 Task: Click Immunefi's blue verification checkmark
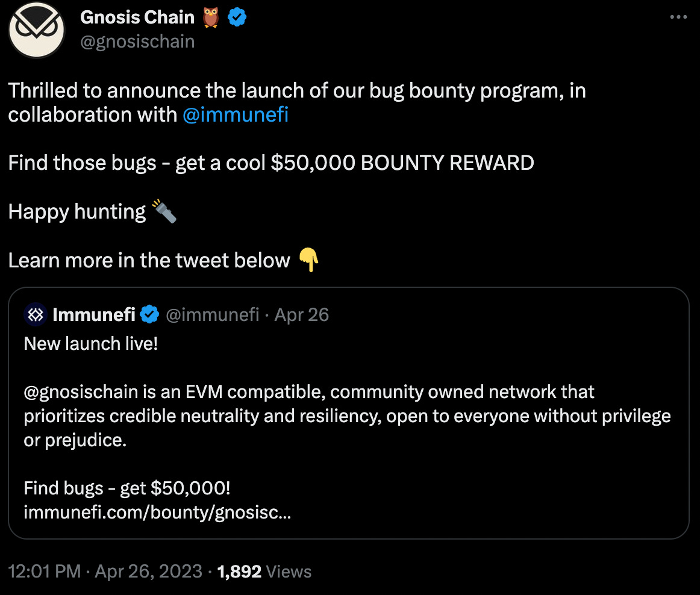(x=149, y=314)
